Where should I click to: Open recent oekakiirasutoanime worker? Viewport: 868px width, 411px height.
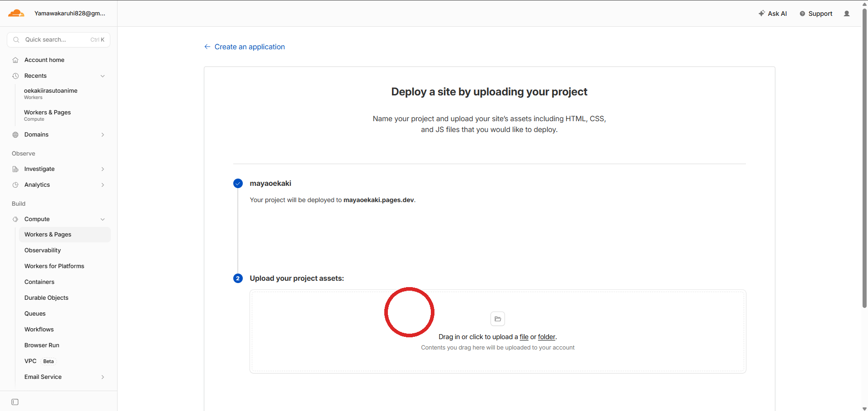tap(51, 94)
